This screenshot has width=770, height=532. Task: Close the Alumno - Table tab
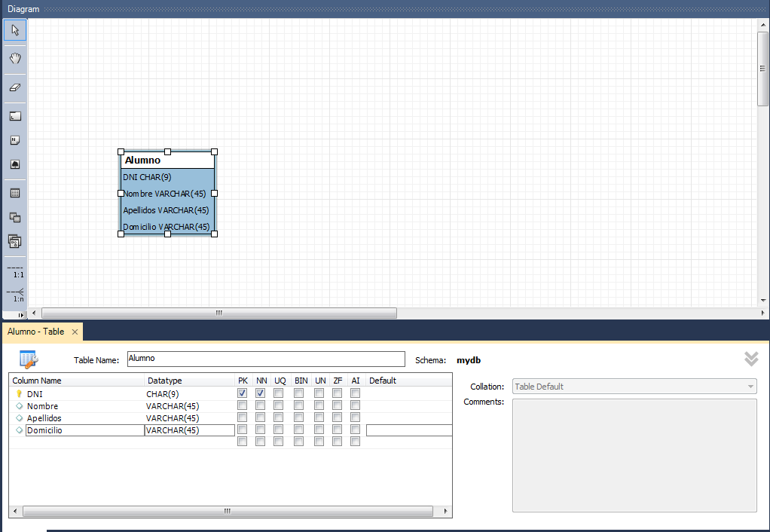pos(75,332)
